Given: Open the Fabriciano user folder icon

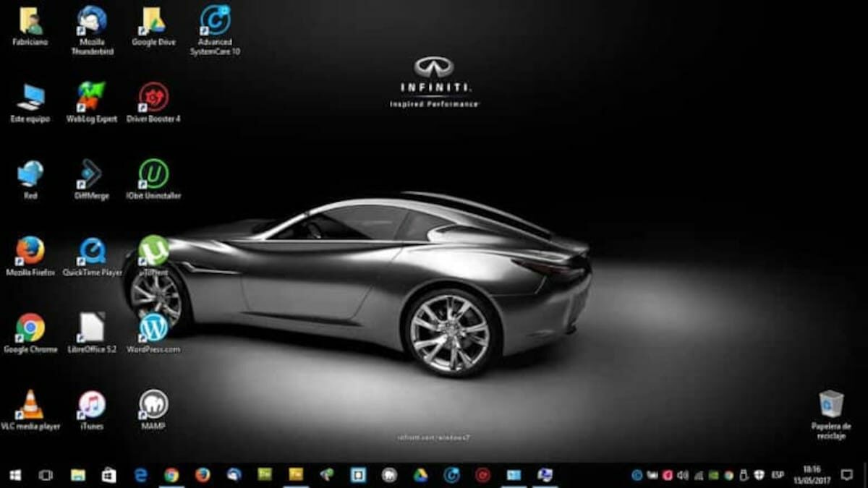Looking at the screenshot, I should [30, 25].
